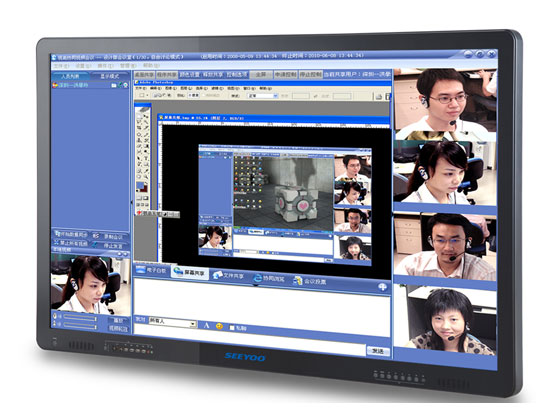Adjust the microphone volume slider handle
This screenshot has height=420, width=560.
tap(96, 318)
